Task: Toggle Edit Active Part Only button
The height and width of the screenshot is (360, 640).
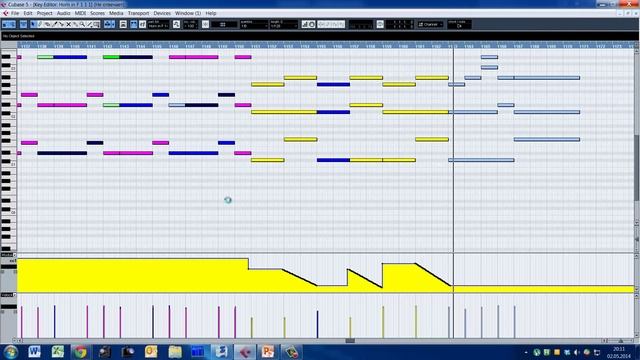Action: [142, 24]
